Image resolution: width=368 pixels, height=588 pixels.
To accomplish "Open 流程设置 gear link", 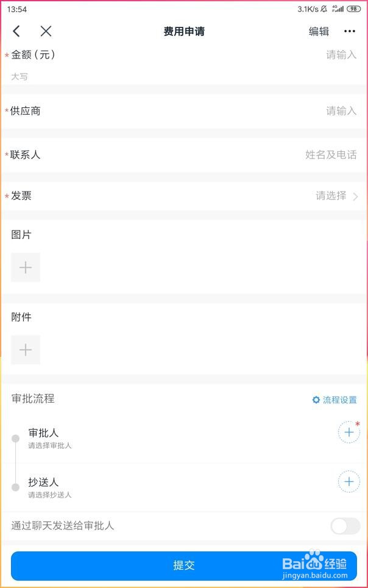I will coord(334,400).
